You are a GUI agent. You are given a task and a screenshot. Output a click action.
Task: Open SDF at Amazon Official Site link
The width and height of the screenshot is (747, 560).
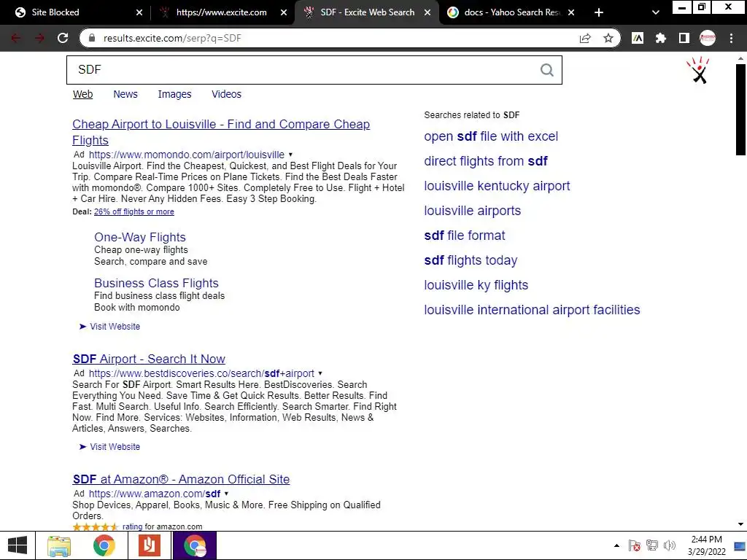click(x=181, y=479)
